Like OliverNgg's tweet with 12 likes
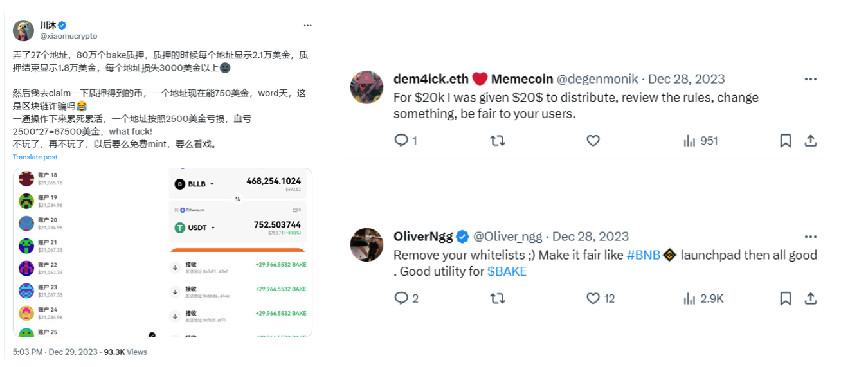The image size is (868, 367). coord(593,298)
